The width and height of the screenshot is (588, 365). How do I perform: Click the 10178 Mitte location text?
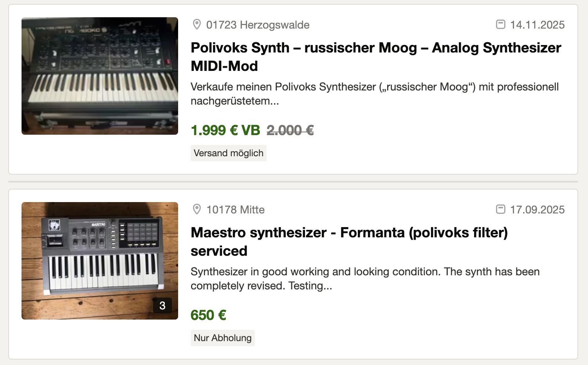point(235,210)
